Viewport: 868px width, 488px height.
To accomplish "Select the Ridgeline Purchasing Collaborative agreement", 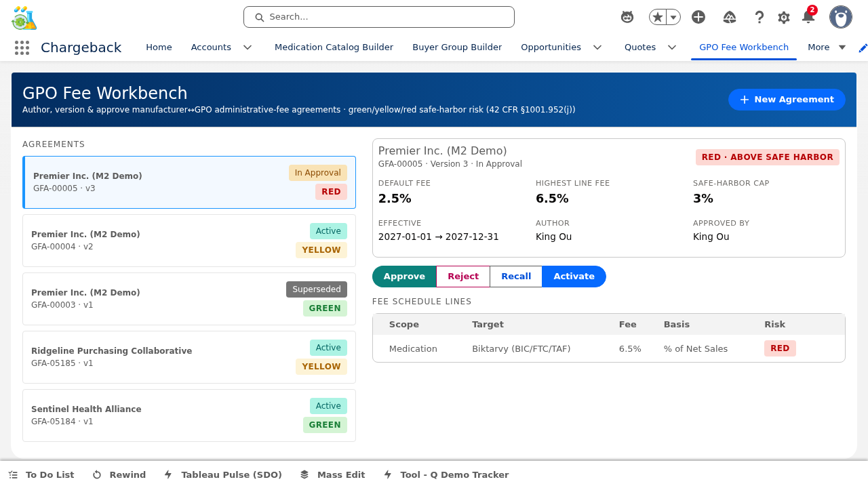I will [189, 357].
